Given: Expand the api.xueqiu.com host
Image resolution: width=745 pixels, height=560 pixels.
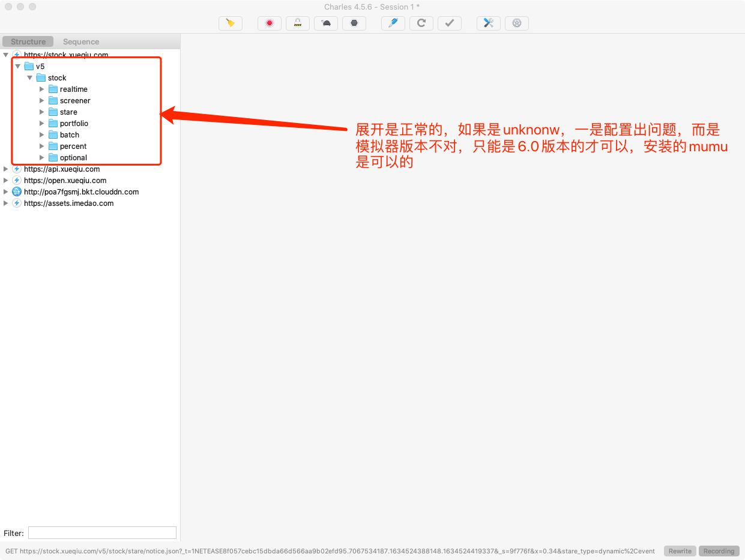Looking at the screenshot, I should click(x=6, y=169).
